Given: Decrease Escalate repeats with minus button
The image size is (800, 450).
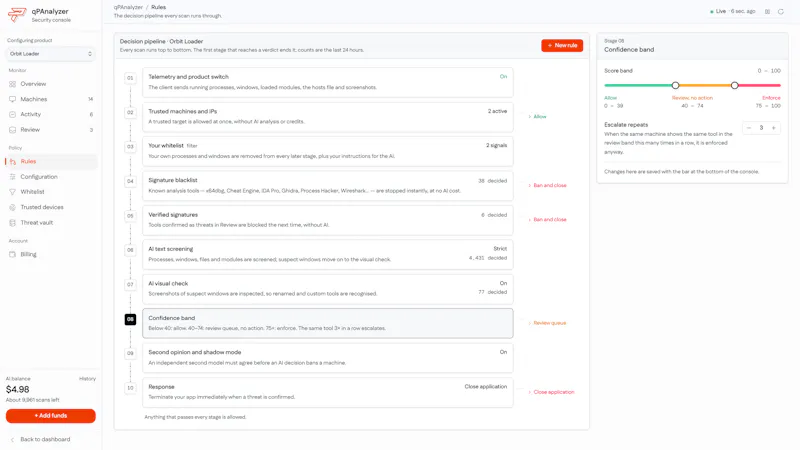Looking at the screenshot, I should tap(748, 128).
